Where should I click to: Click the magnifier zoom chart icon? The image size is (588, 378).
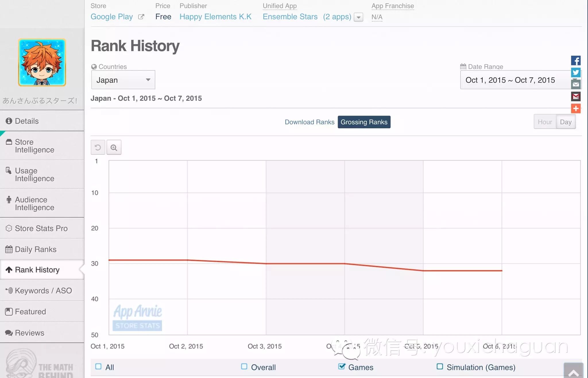pyautogui.click(x=114, y=148)
